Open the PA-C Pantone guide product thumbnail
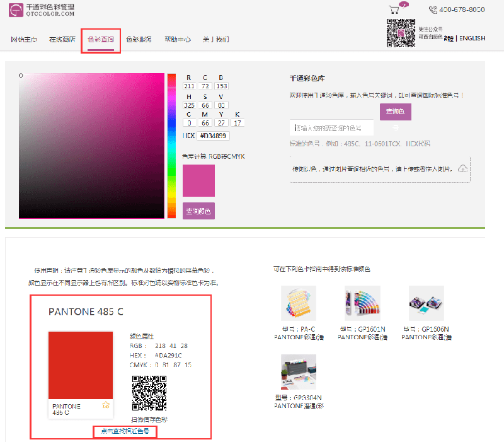The image size is (504, 442). (298, 303)
